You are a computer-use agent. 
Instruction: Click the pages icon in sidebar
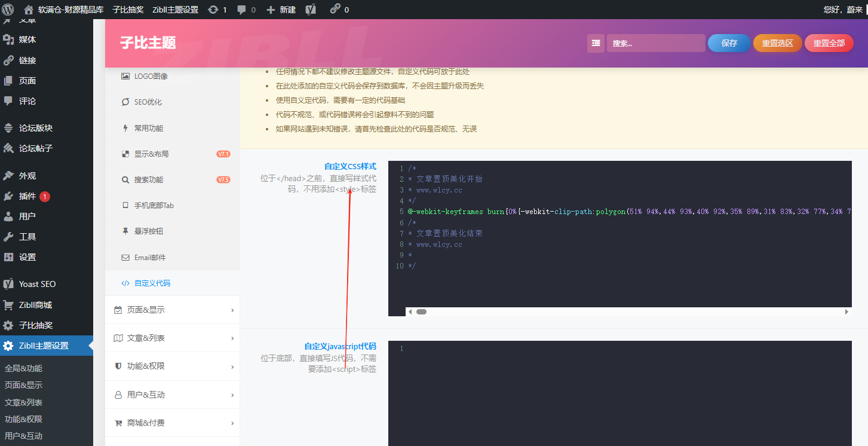8,81
